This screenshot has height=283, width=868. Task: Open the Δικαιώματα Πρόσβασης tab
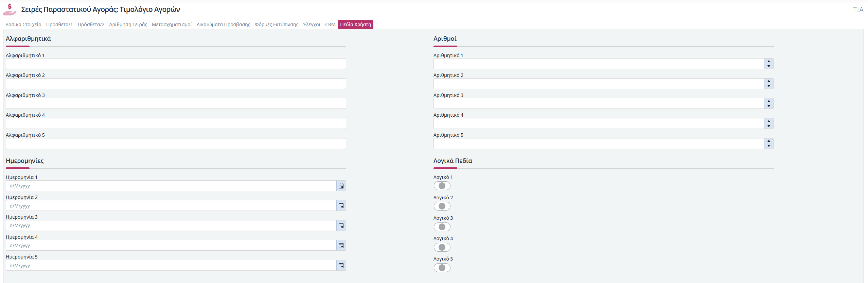pyautogui.click(x=224, y=24)
